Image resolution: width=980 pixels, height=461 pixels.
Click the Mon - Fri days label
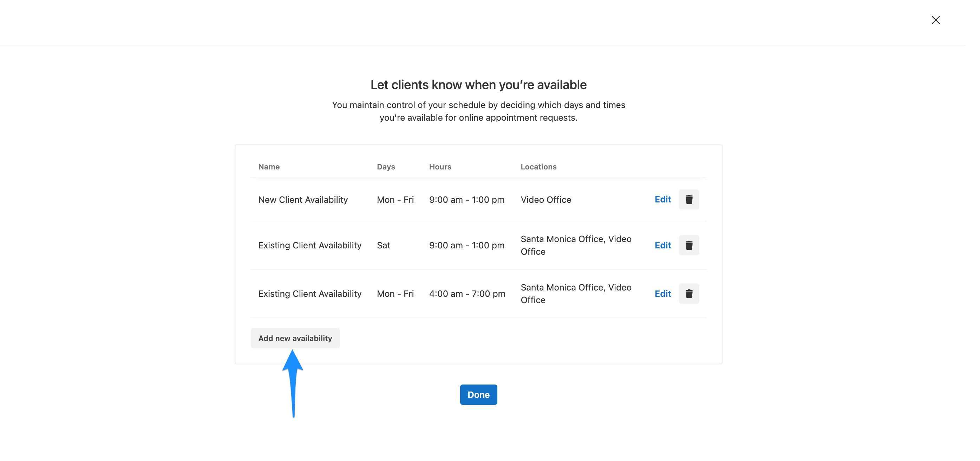click(395, 199)
